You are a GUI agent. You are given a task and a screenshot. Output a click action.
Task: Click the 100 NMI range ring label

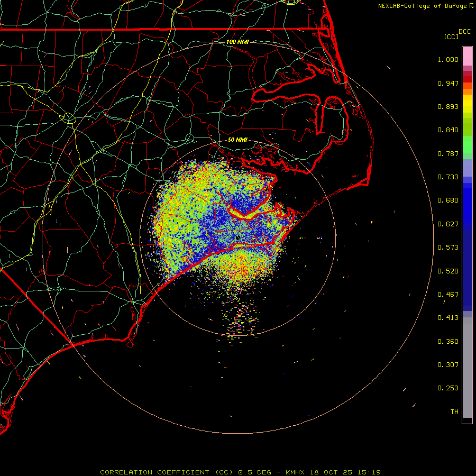[x=237, y=42]
